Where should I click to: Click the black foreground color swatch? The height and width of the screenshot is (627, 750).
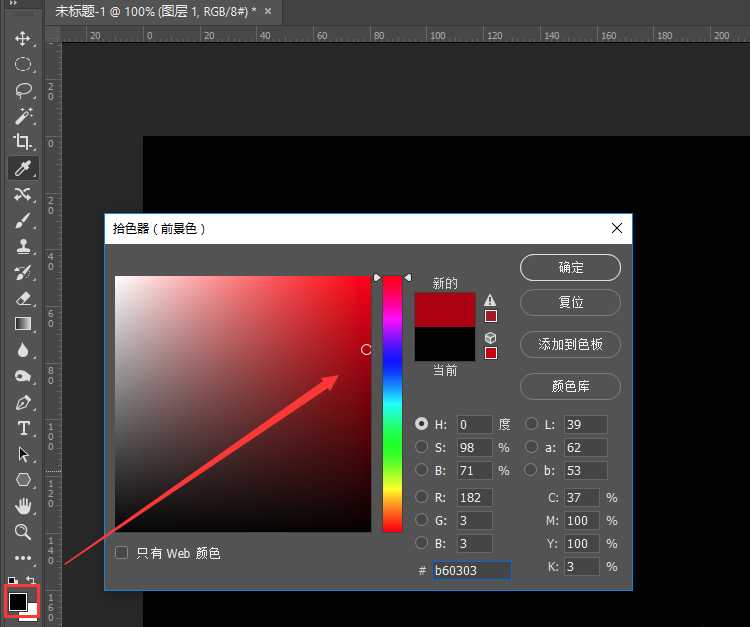pyautogui.click(x=18, y=601)
